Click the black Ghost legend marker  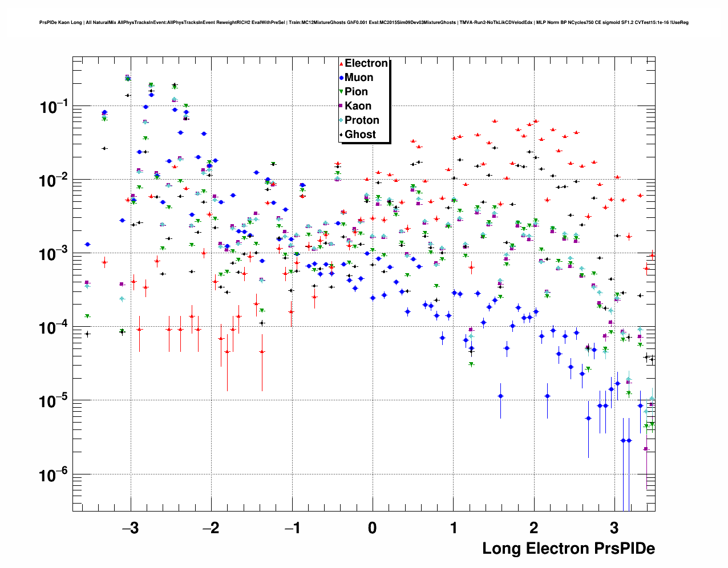341,135
